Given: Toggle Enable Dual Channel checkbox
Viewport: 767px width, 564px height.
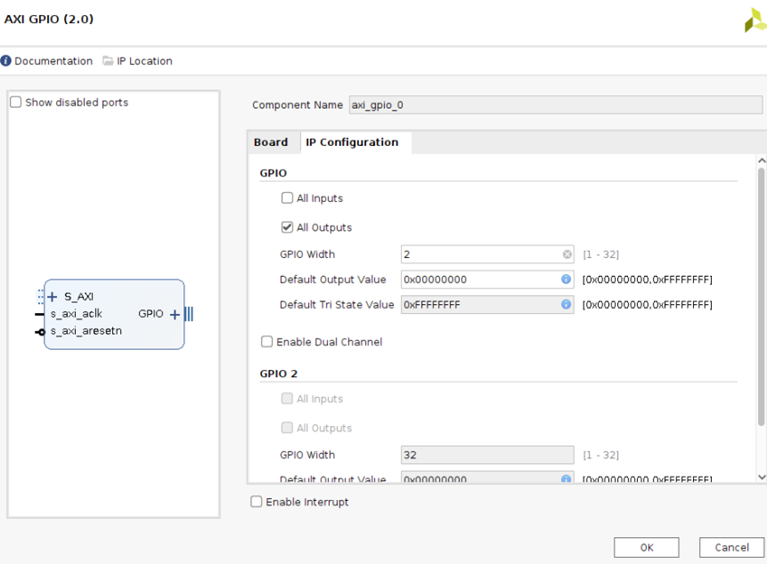Looking at the screenshot, I should point(267,342).
